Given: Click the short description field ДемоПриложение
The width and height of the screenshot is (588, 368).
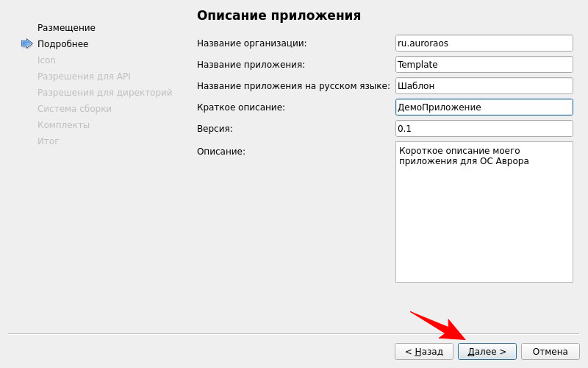Looking at the screenshot, I should (x=484, y=107).
